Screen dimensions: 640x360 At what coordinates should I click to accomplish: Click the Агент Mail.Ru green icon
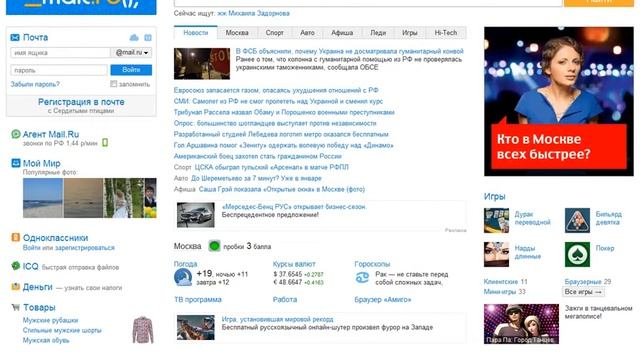tap(16, 134)
